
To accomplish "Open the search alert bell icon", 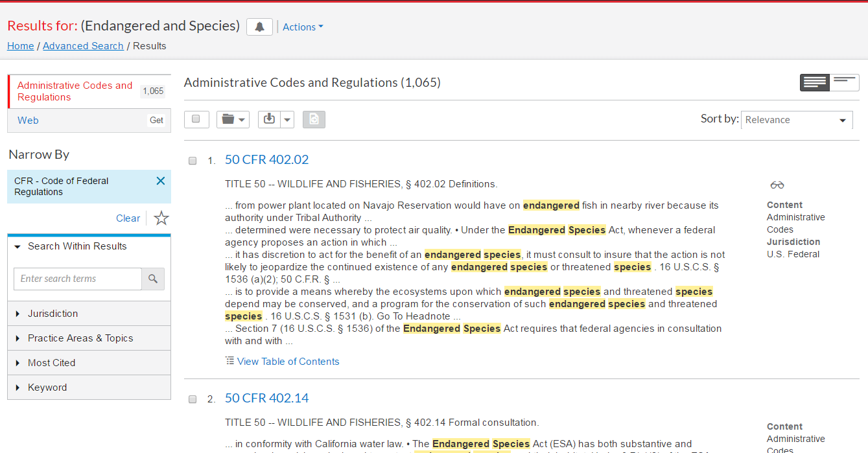I will (259, 27).
